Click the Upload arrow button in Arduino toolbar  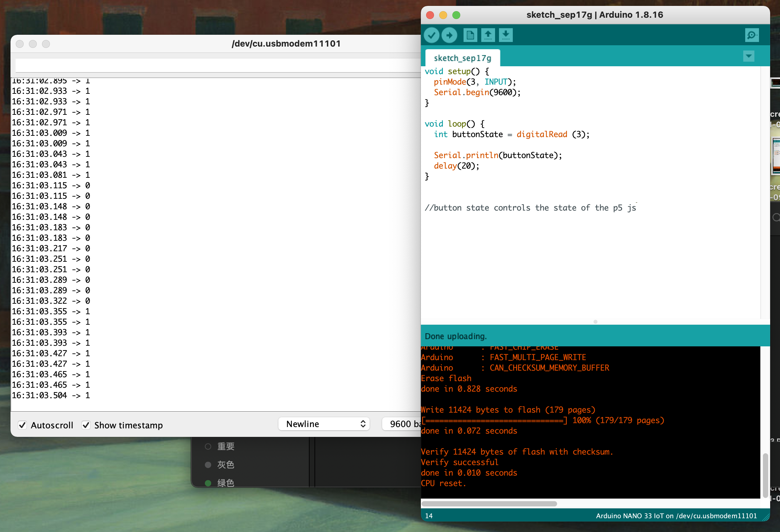coord(449,35)
